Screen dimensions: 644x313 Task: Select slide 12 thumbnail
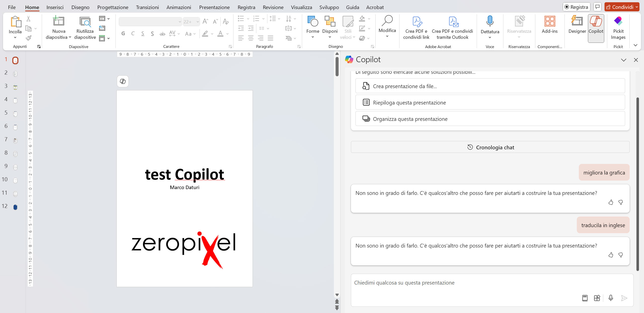(15, 207)
